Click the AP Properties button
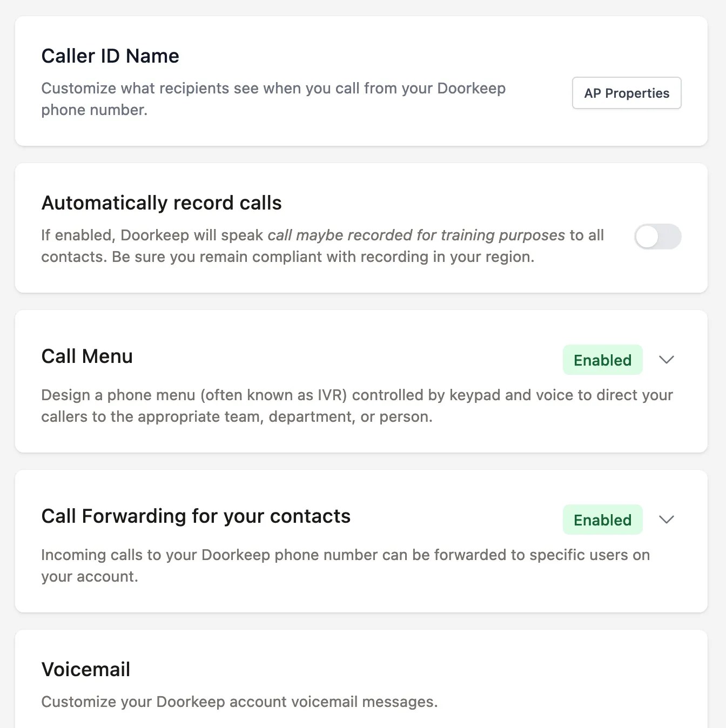The width and height of the screenshot is (726, 728). pos(626,93)
